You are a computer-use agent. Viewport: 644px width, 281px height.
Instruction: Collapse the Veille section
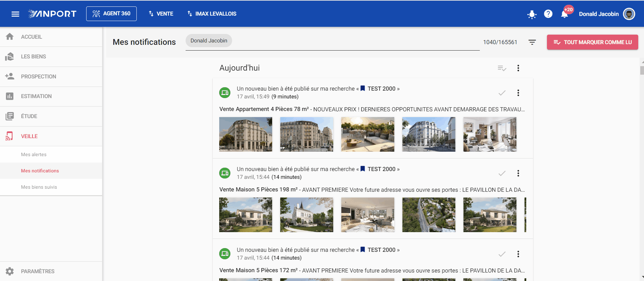coord(51,136)
